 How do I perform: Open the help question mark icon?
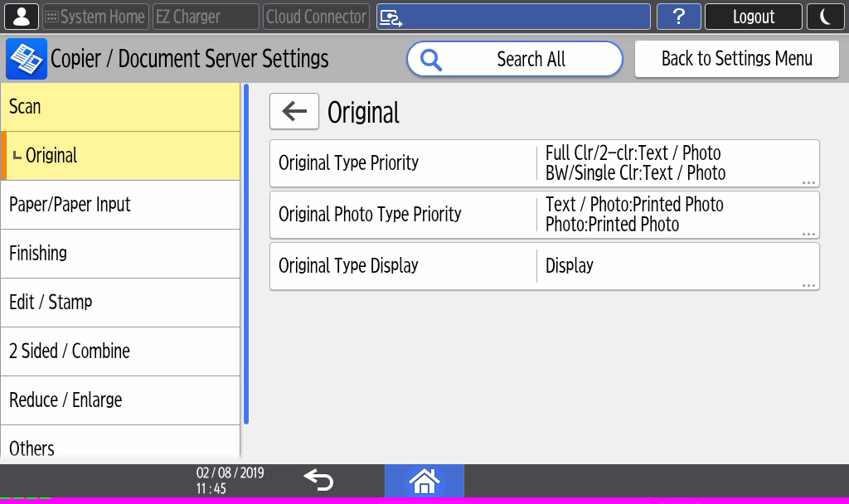coord(678,17)
